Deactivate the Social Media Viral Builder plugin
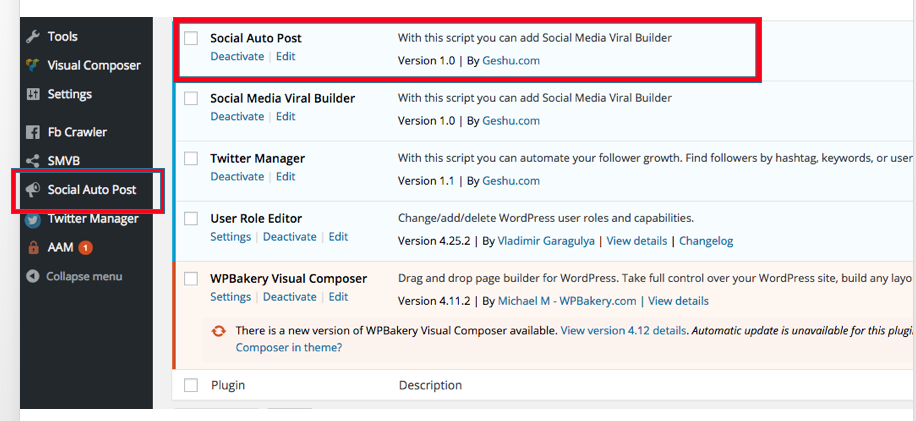Image resolution: width=916 pixels, height=421 pixels. coord(238,117)
